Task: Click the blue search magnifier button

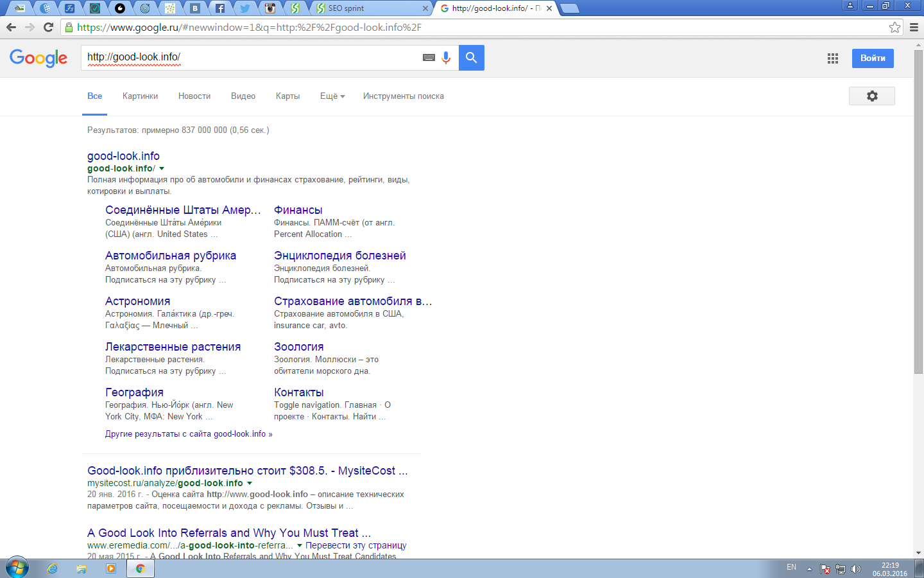Action: tap(472, 58)
